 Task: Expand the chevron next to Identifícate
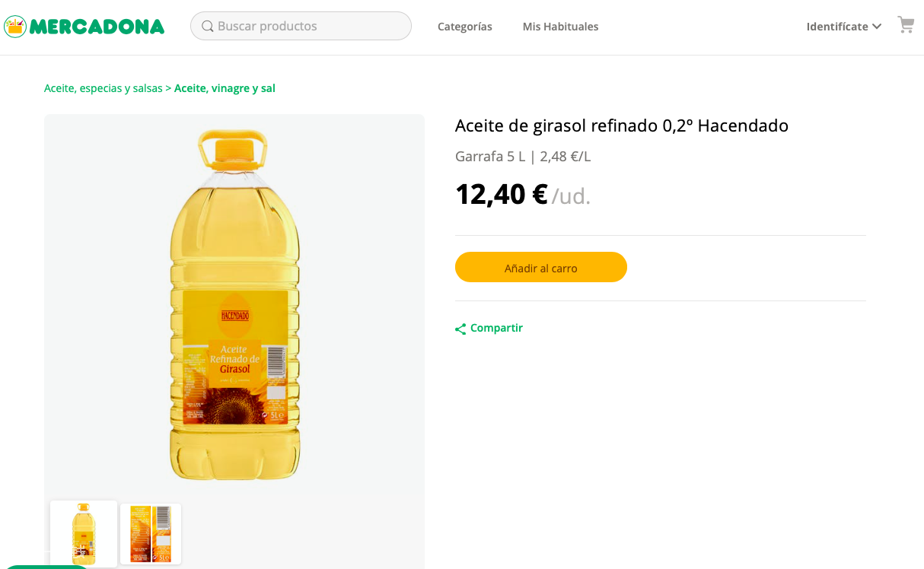[877, 27]
